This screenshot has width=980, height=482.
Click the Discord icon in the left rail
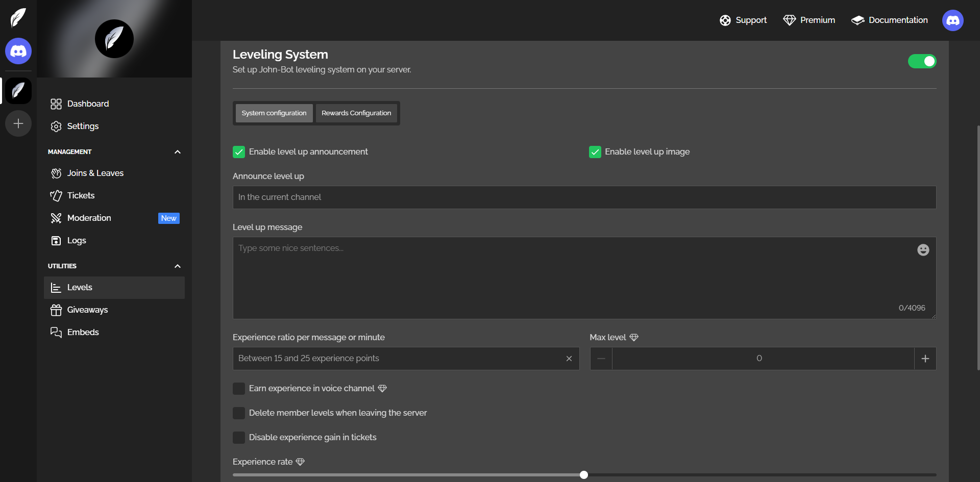pos(18,51)
